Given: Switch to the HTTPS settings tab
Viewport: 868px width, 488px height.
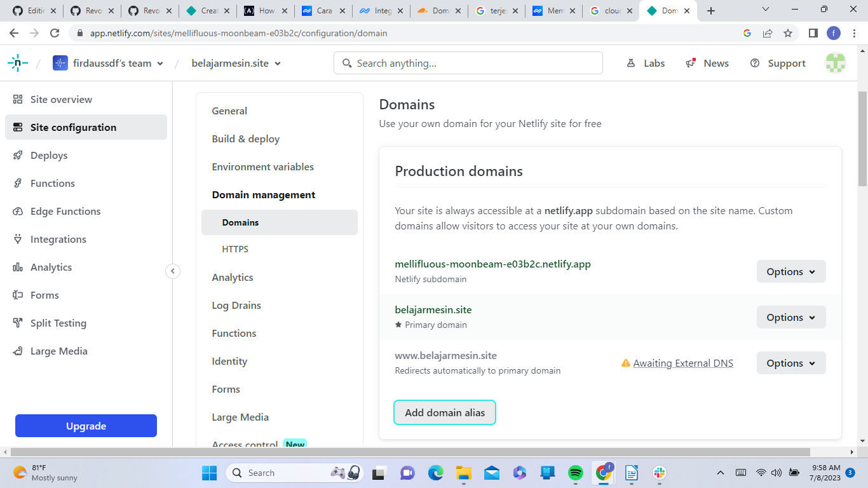Looking at the screenshot, I should click(236, 248).
